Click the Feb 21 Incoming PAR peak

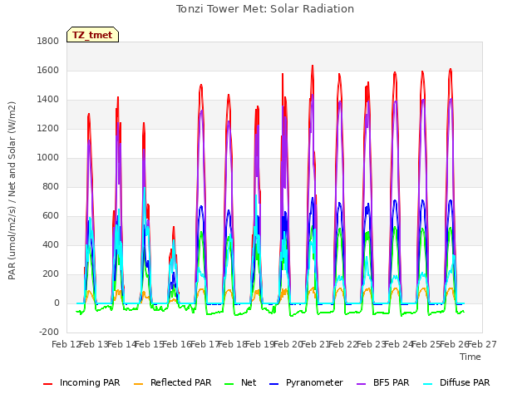click(313, 66)
